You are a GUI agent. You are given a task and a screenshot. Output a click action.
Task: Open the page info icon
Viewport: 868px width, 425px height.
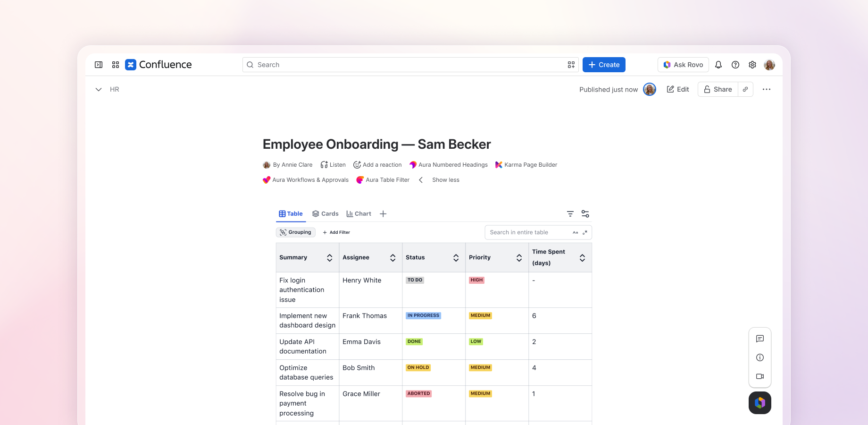coord(760,357)
